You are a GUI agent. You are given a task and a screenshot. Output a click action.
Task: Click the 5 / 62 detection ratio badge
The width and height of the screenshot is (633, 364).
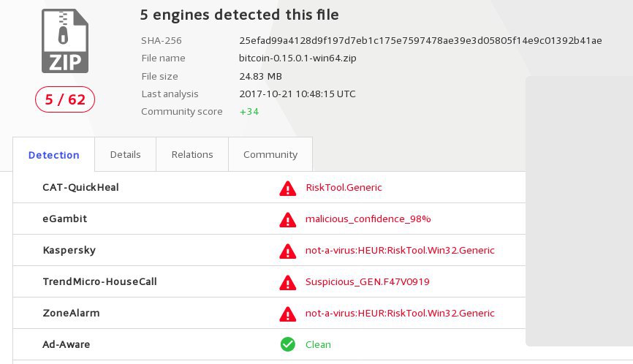click(x=65, y=99)
